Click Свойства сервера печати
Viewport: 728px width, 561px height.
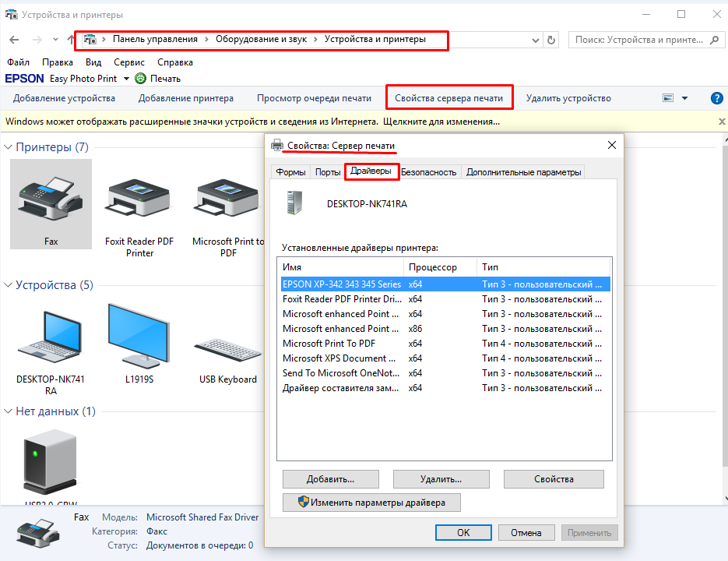click(449, 98)
